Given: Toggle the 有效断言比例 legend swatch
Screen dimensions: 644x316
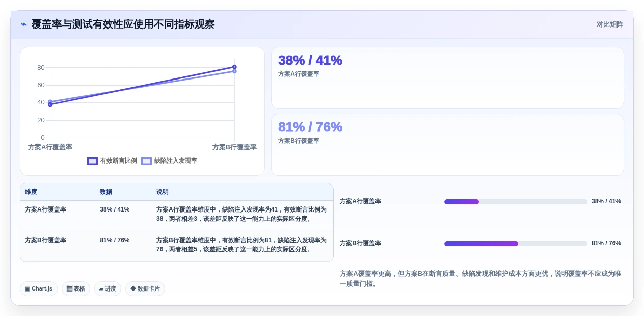Looking at the screenshot, I should (x=92, y=161).
